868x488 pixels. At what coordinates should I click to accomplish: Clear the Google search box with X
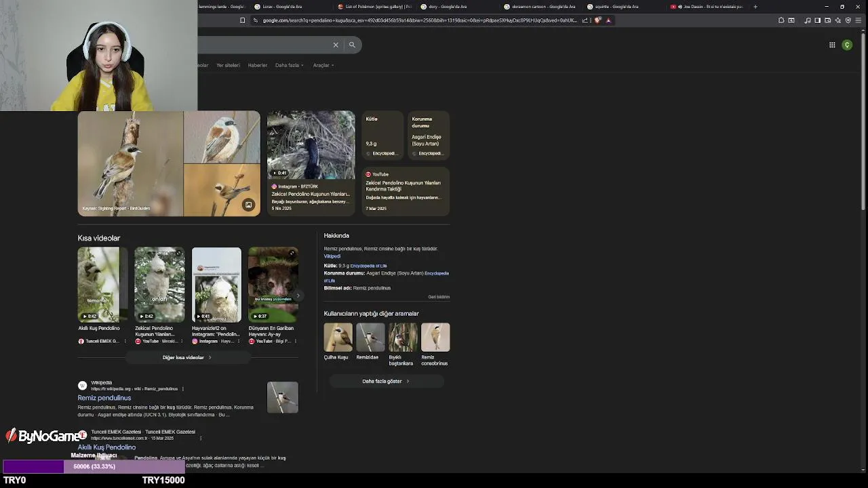[x=335, y=45]
